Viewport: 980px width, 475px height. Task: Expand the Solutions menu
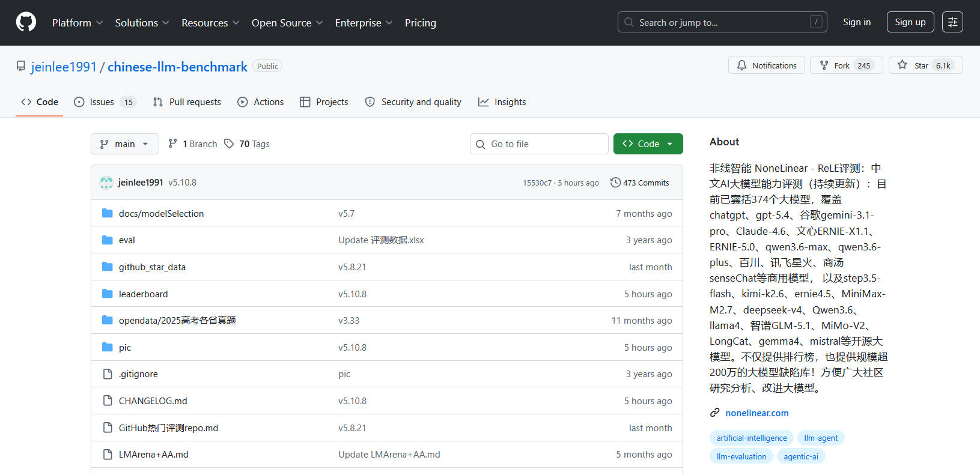[142, 23]
